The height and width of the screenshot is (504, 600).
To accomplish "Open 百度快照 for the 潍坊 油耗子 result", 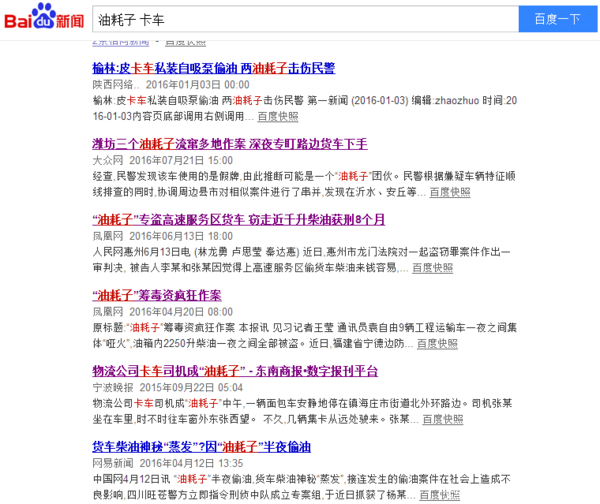I will point(445,191).
